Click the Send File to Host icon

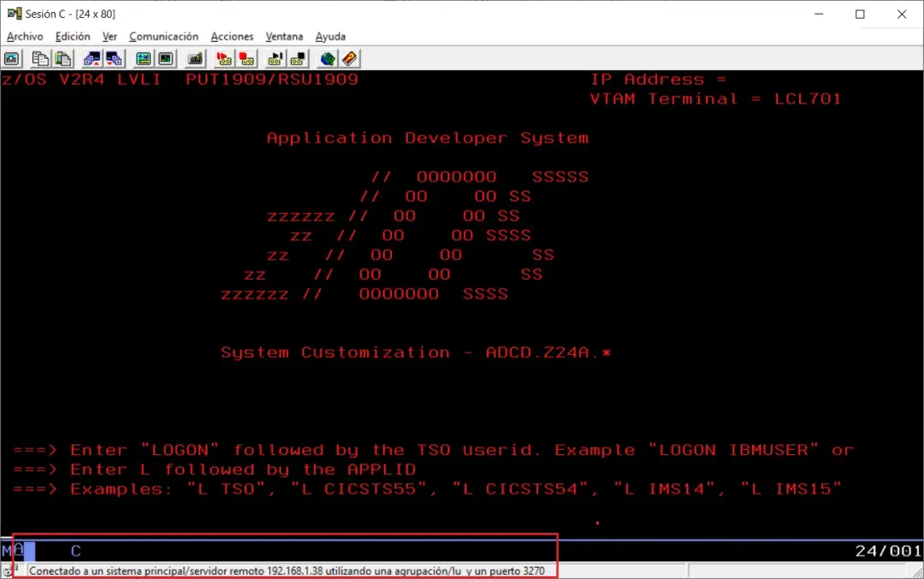pyautogui.click(x=92, y=58)
